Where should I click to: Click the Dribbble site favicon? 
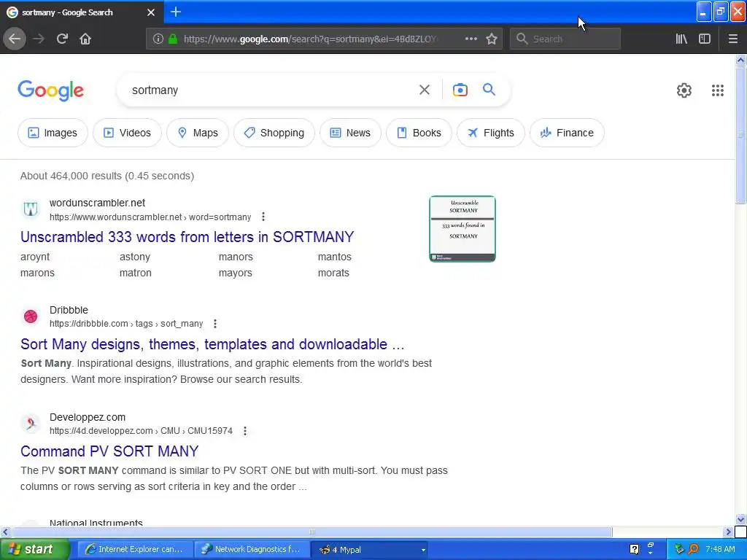point(31,316)
